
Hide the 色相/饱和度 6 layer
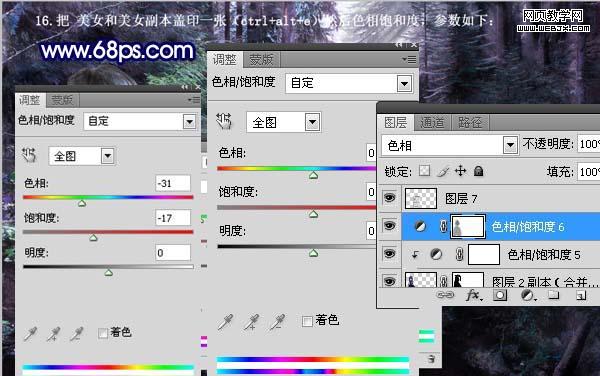390,226
